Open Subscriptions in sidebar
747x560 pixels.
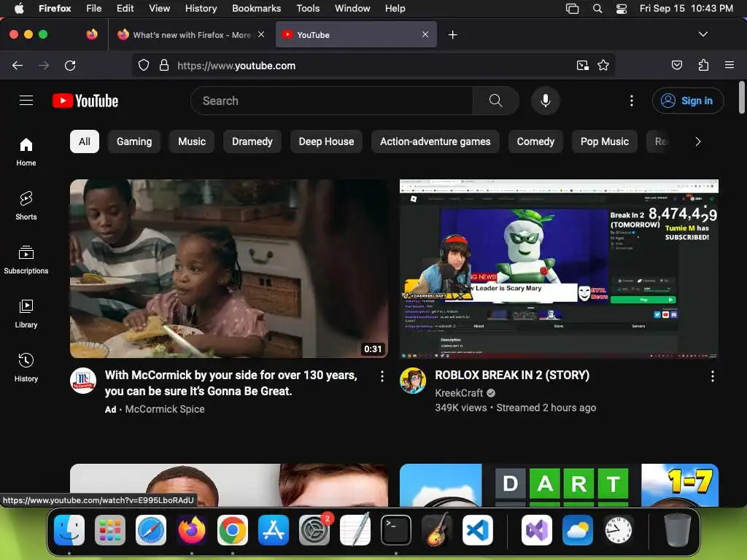(26, 260)
